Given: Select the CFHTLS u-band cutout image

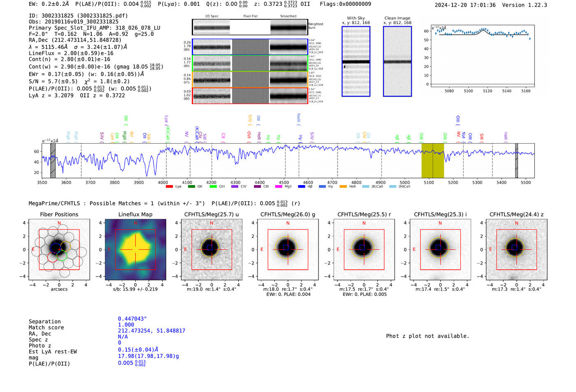Looking at the screenshot, I should [212, 249].
